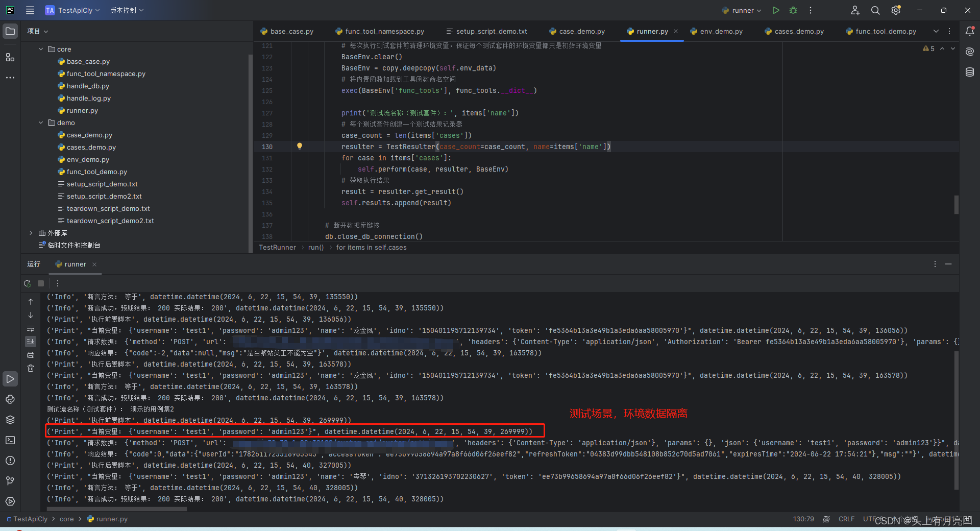
Task: Open AI Assistant tool window
Action: coord(970,52)
